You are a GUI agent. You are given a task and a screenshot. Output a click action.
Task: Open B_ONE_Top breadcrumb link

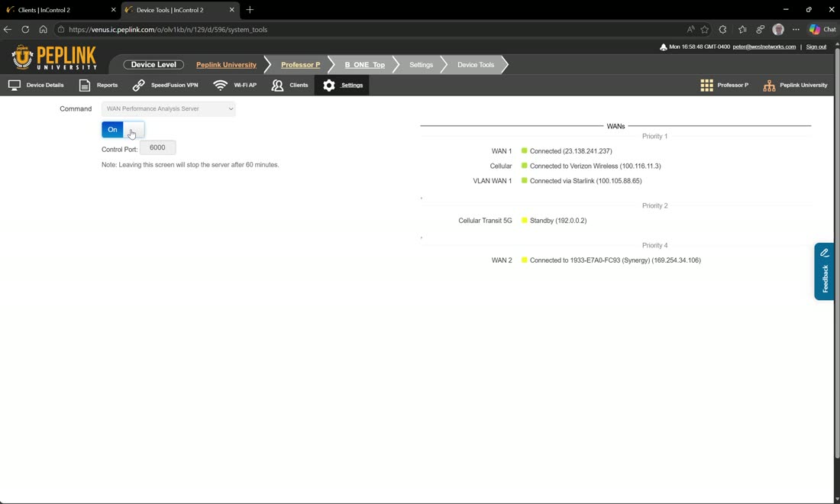(x=365, y=65)
